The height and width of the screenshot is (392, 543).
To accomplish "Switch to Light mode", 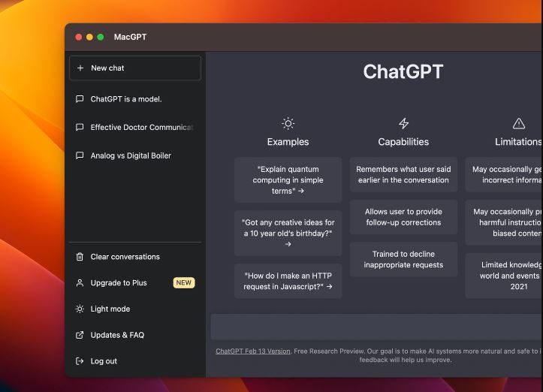I will click(135, 309).
